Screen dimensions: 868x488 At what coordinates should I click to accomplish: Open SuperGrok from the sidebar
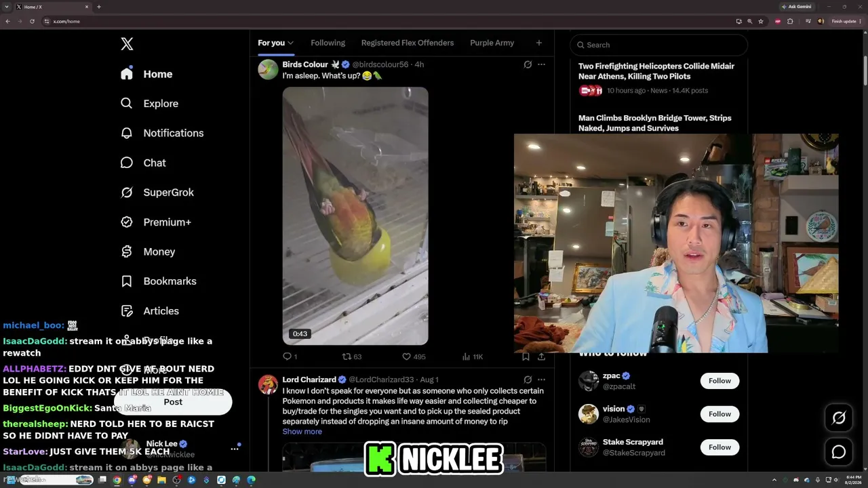(x=157, y=192)
